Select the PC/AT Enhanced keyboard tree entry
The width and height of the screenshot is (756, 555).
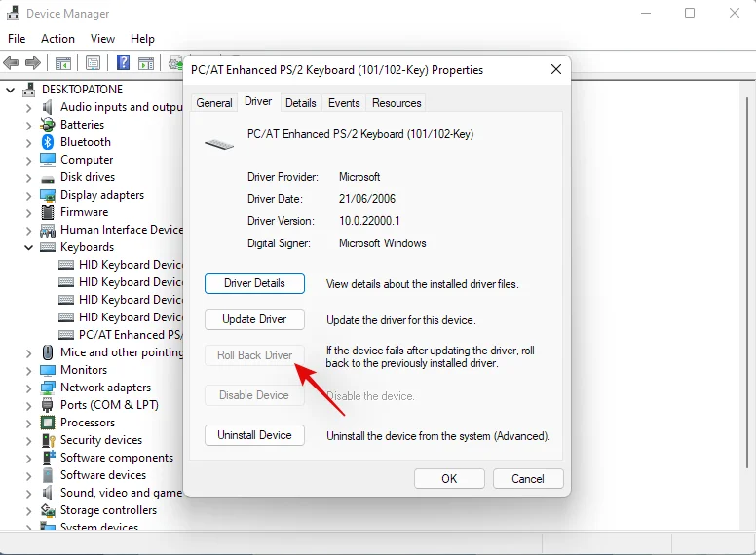[131, 335]
